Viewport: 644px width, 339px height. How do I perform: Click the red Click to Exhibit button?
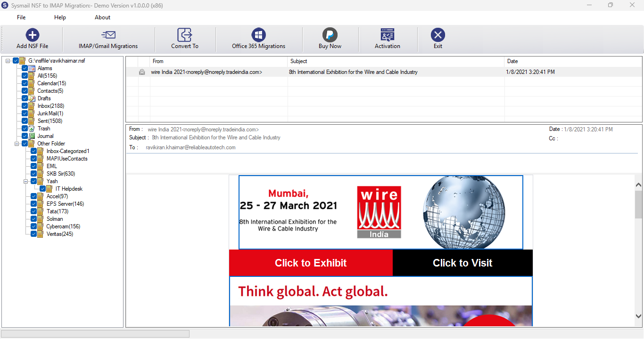[311, 263]
